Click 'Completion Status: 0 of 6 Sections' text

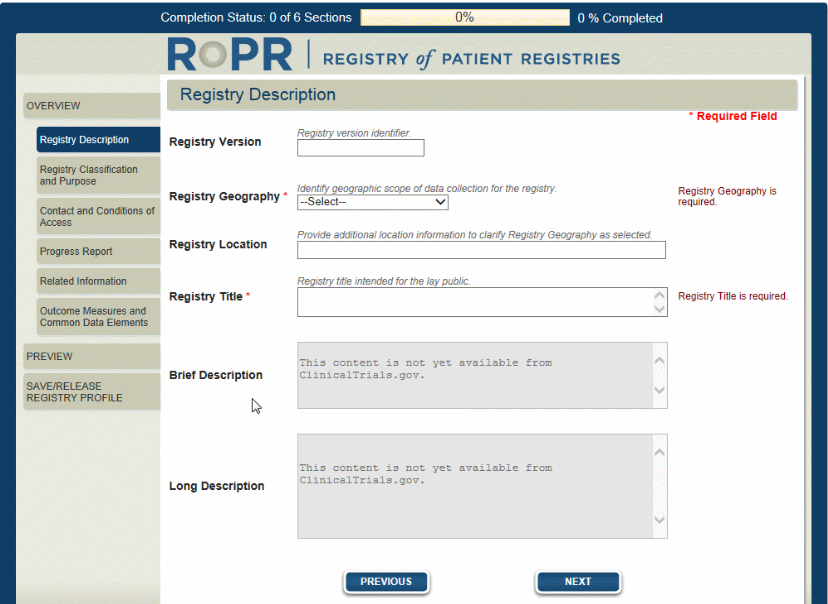click(256, 17)
